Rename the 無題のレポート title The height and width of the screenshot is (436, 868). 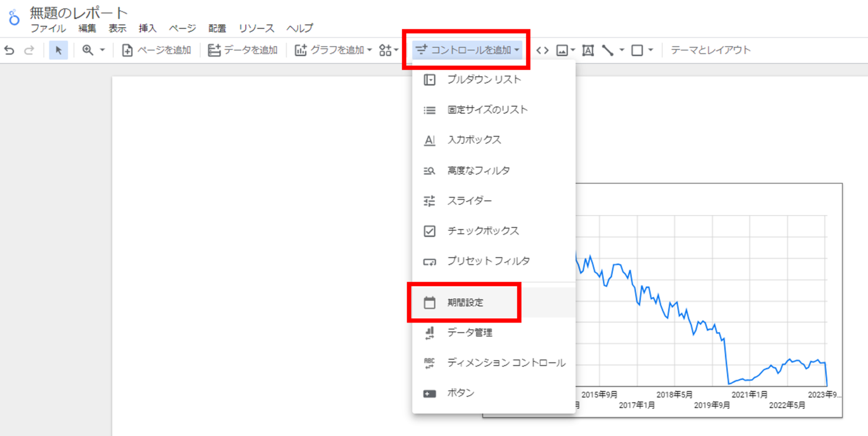click(x=77, y=11)
